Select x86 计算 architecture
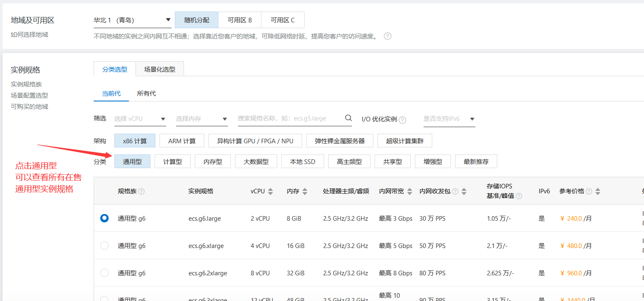Screen dimensions: 644x301 point(135,141)
